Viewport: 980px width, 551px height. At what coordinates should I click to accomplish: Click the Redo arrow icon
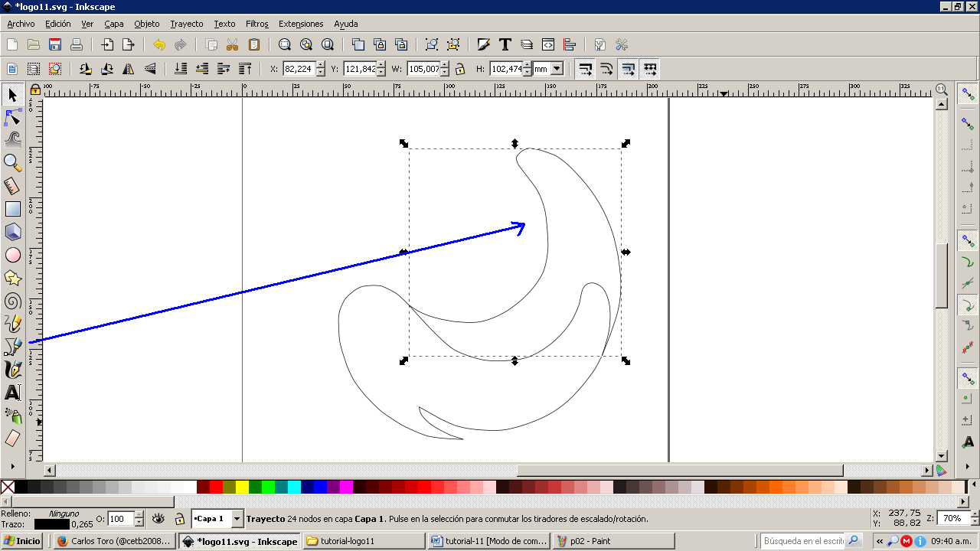pos(181,44)
